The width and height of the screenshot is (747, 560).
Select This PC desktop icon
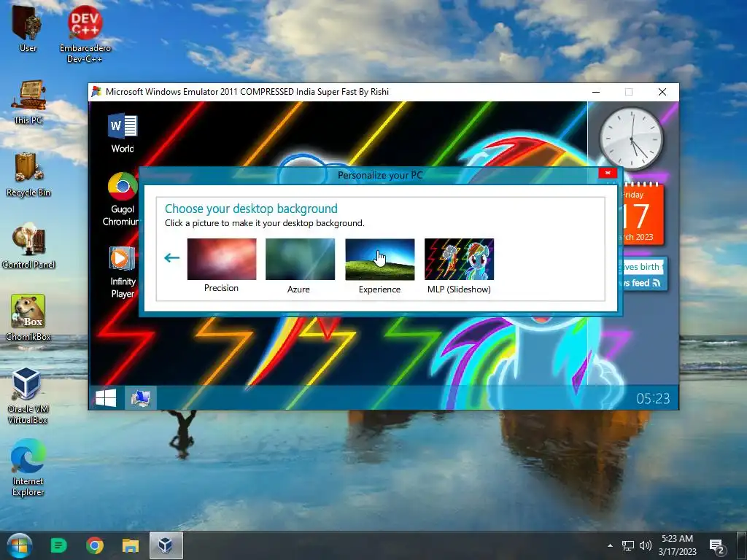click(28, 102)
